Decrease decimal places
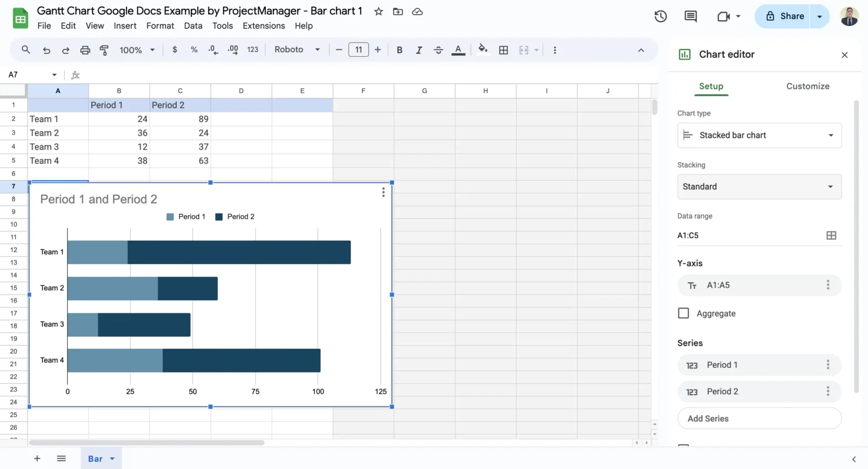This screenshot has width=868, height=469. click(213, 50)
